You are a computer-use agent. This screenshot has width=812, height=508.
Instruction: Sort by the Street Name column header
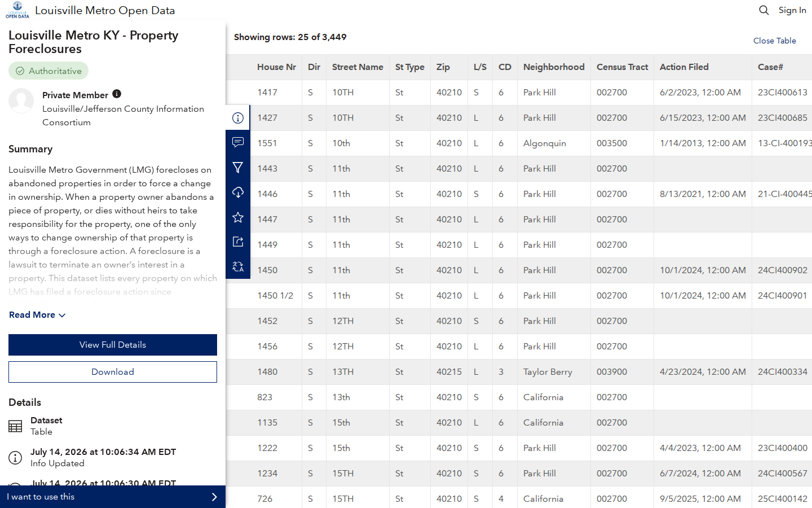click(358, 67)
